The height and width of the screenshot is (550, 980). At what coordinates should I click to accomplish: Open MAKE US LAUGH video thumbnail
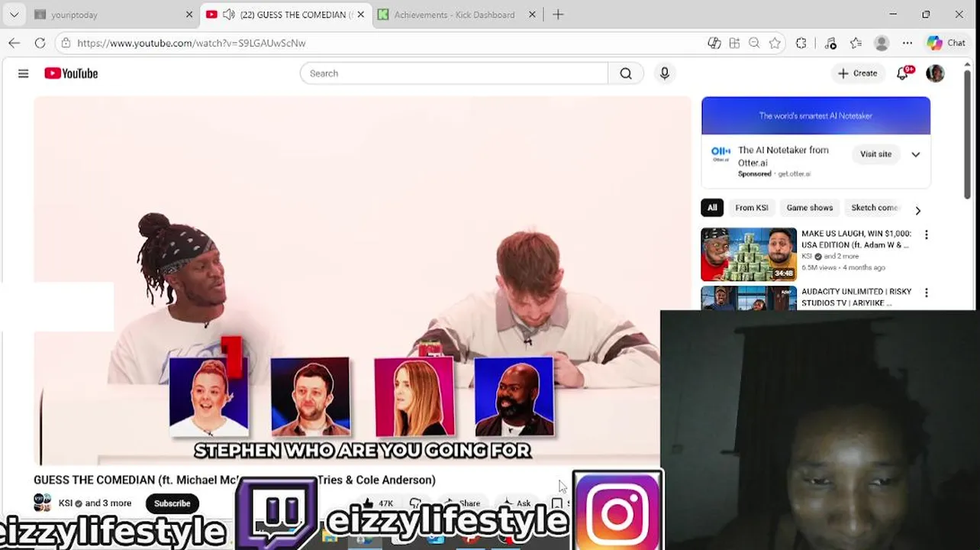coord(749,254)
